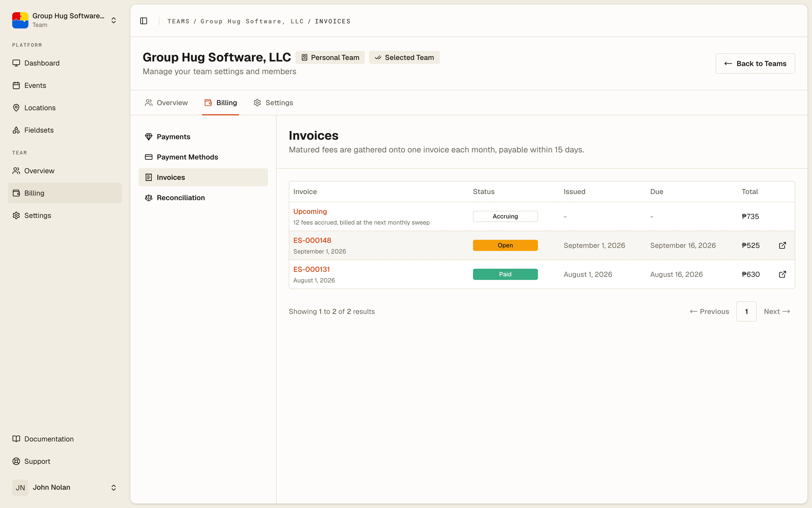Click the Issued column header
The height and width of the screenshot is (508, 812).
574,192
